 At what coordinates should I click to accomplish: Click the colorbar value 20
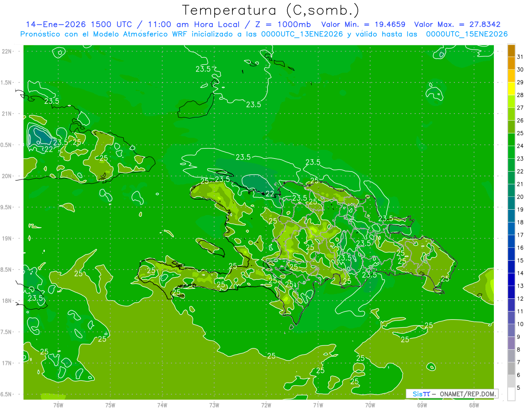tap(520, 197)
